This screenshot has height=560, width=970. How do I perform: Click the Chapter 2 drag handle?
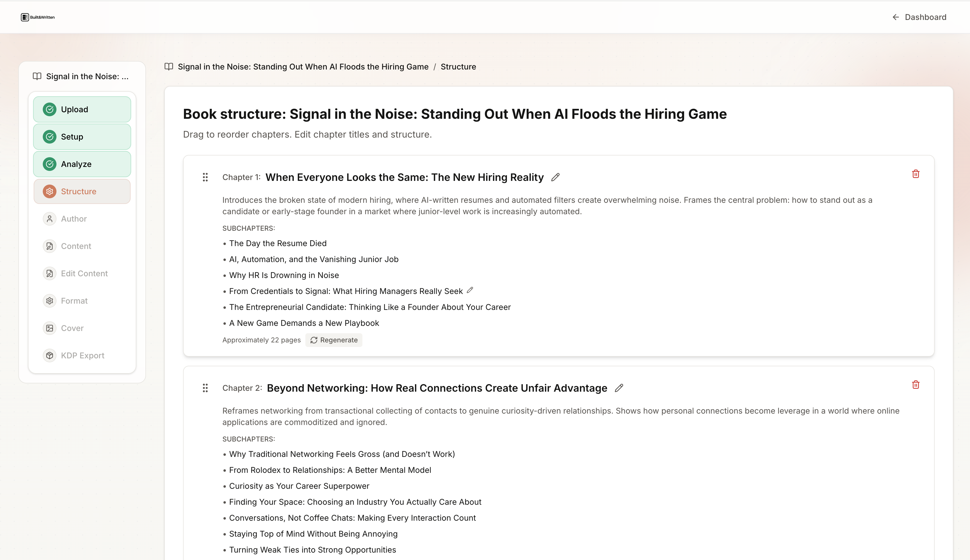pos(205,388)
